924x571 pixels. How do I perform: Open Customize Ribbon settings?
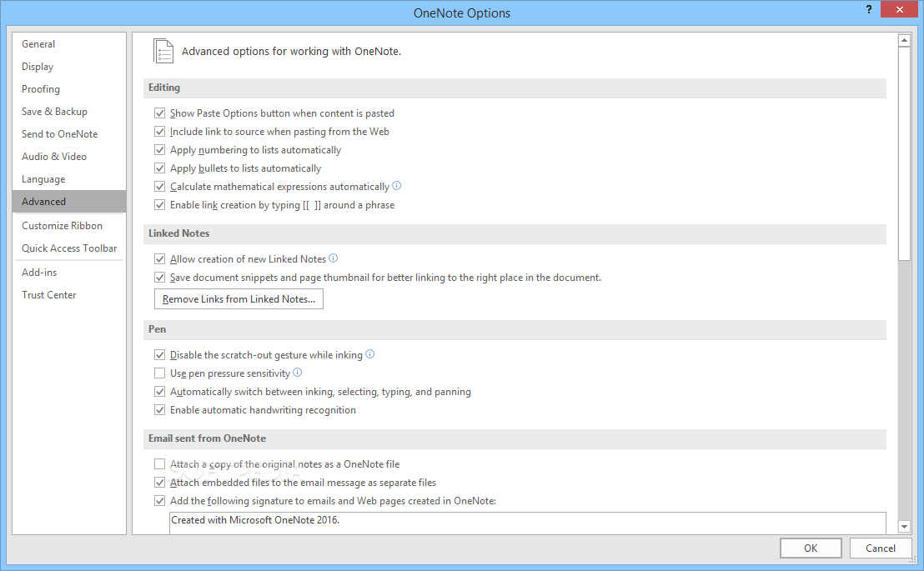pos(69,226)
